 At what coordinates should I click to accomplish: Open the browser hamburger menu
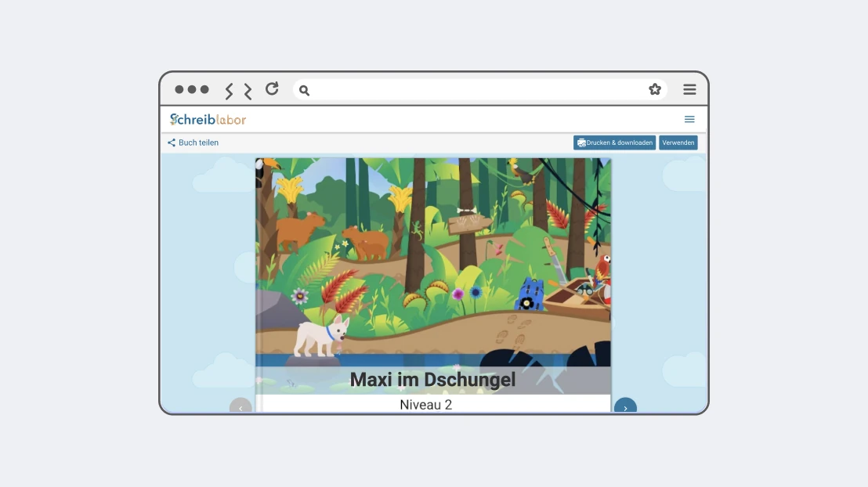(689, 89)
